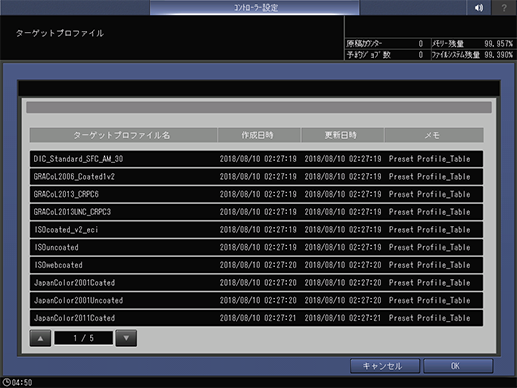This screenshot has width=517, height=388.
Task: Select the ISOwebcoated profile row
Action: (x=256, y=265)
